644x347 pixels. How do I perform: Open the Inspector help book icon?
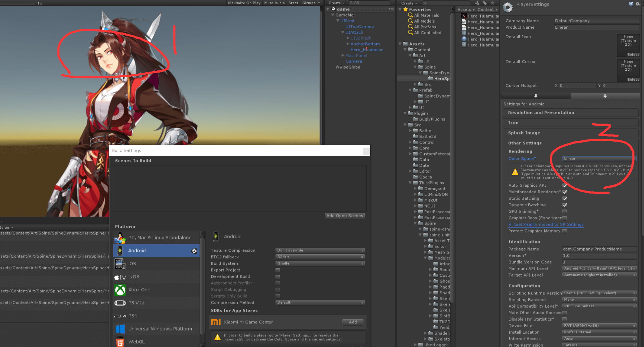[x=631, y=4]
